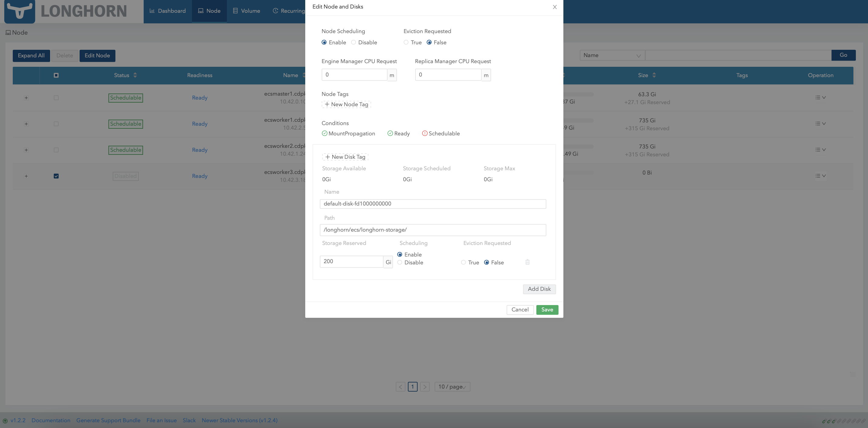Select Disable for Node Scheduling

[354, 42]
